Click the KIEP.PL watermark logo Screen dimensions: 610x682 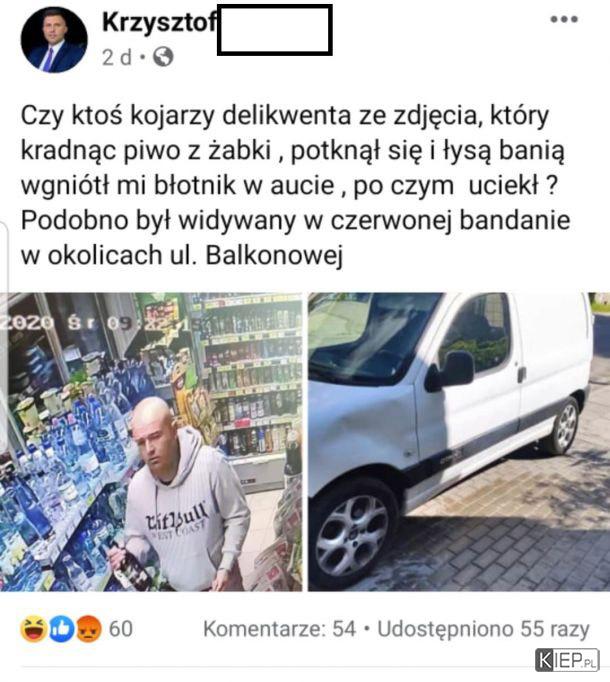567,660
